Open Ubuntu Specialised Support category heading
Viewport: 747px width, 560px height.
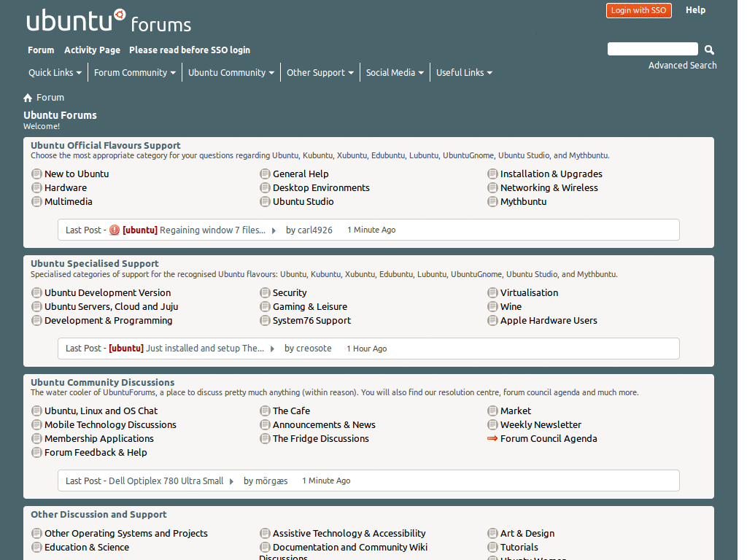pyautogui.click(x=95, y=263)
